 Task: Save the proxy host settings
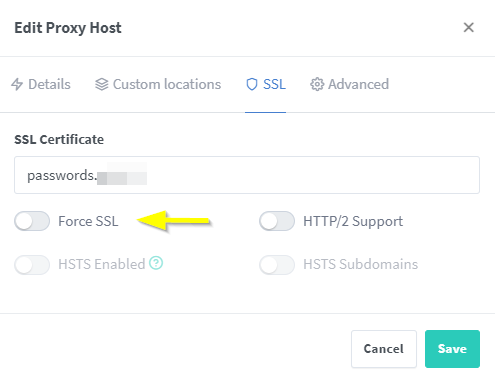tap(452, 349)
